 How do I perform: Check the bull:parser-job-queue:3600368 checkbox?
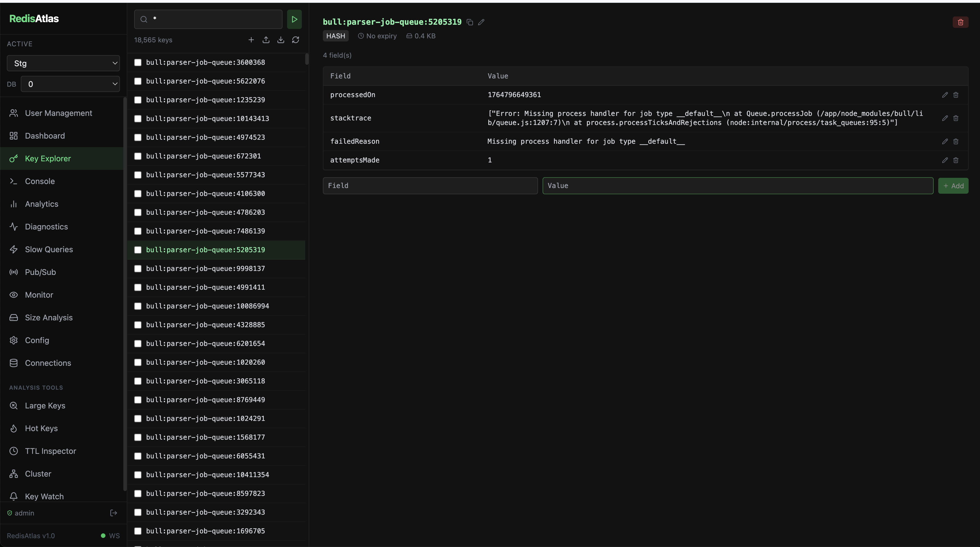pyautogui.click(x=138, y=62)
